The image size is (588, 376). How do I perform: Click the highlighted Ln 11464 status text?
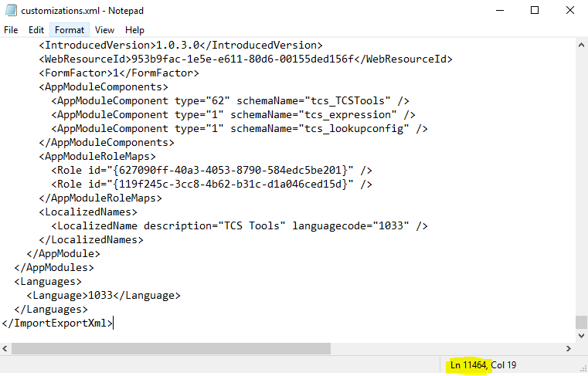coord(468,364)
